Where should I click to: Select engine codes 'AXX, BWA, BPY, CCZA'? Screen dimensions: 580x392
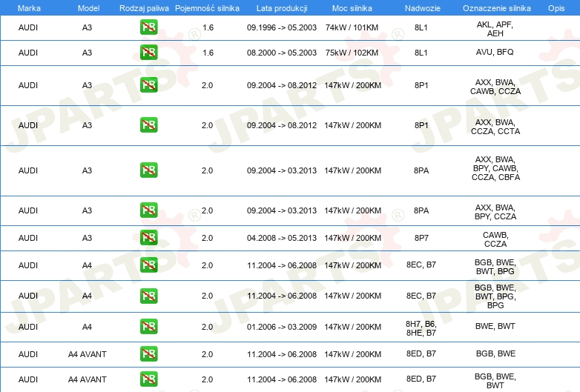[x=495, y=212]
